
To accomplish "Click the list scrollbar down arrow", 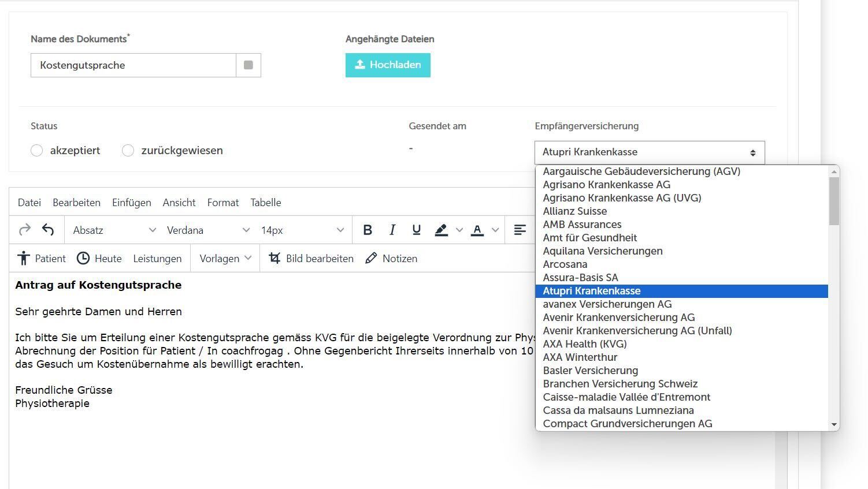I will pos(834,425).
